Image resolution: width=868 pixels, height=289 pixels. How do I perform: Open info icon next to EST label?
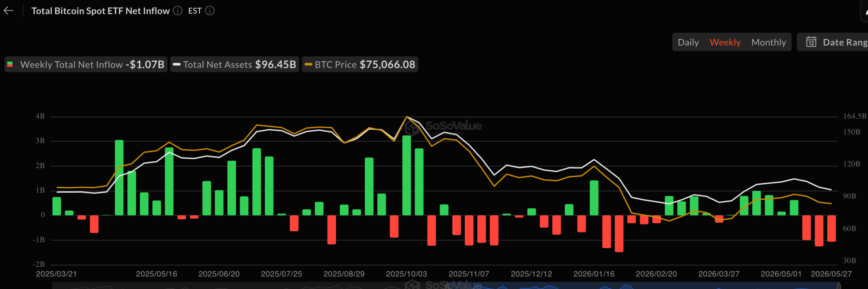[x=210, y=11]
